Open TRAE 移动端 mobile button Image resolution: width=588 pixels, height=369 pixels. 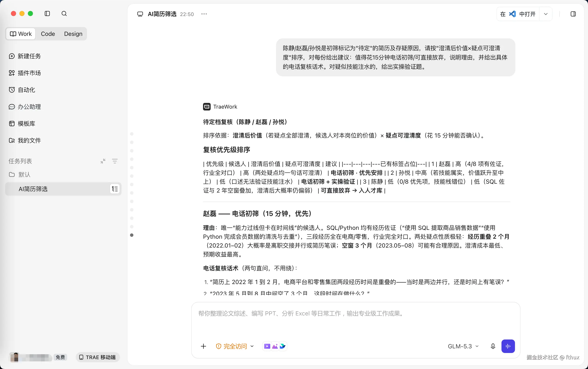pyautogui.click(x=98, y=357)
